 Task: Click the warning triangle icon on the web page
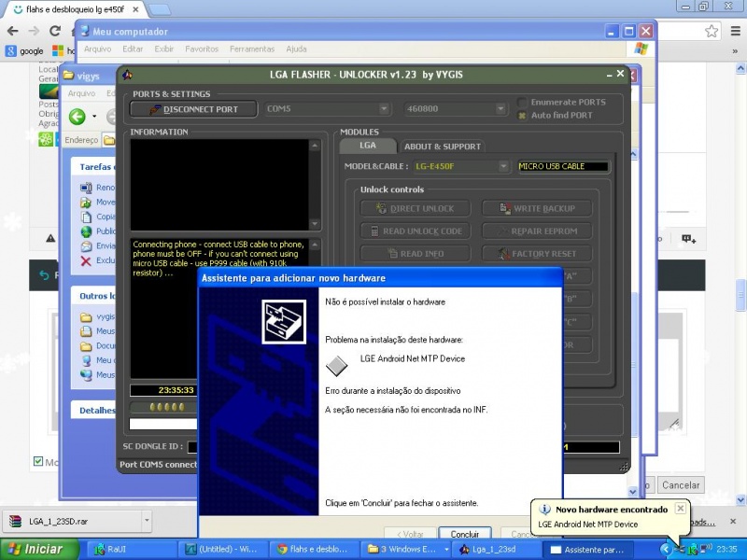pyautogui.click(x=50, y=238)
